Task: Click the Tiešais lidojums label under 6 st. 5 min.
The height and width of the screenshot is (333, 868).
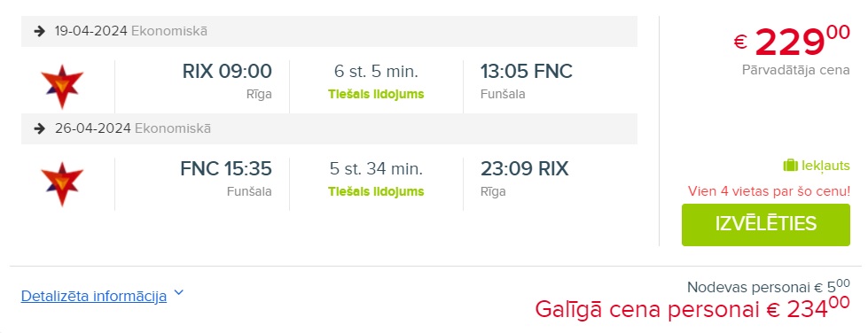Action: (x=376, y=94)
